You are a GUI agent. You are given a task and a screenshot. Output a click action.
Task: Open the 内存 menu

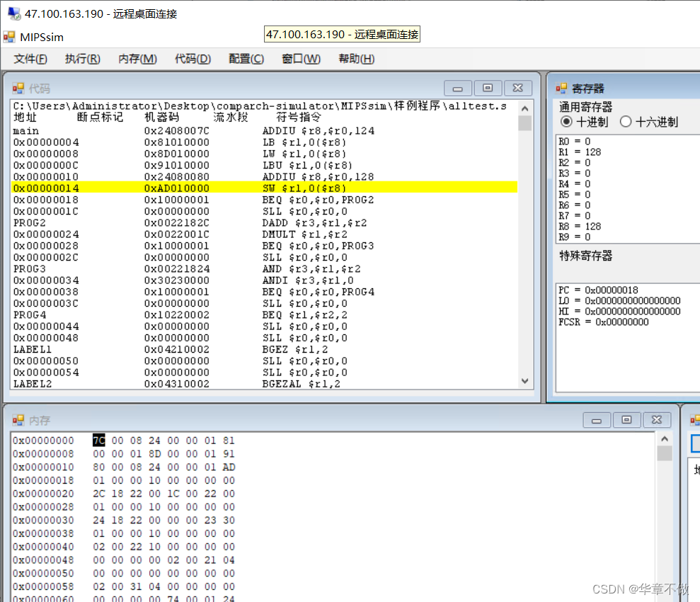tap(137, 59)
